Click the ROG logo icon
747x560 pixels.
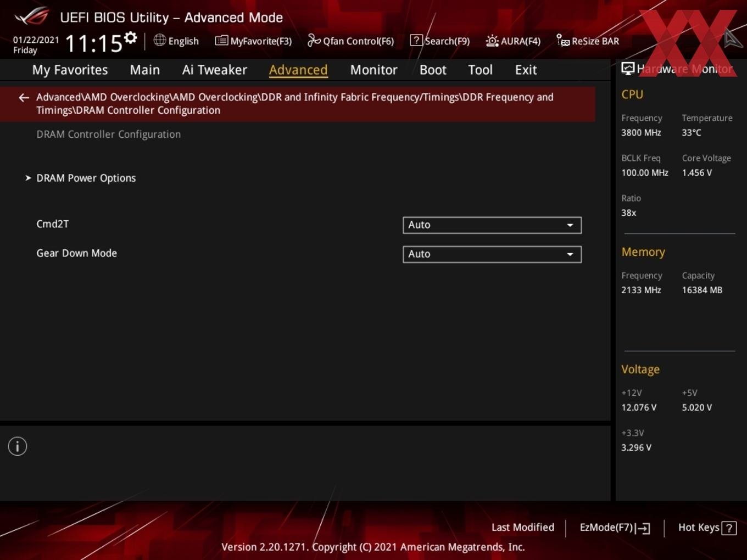(x=32, y=16)
